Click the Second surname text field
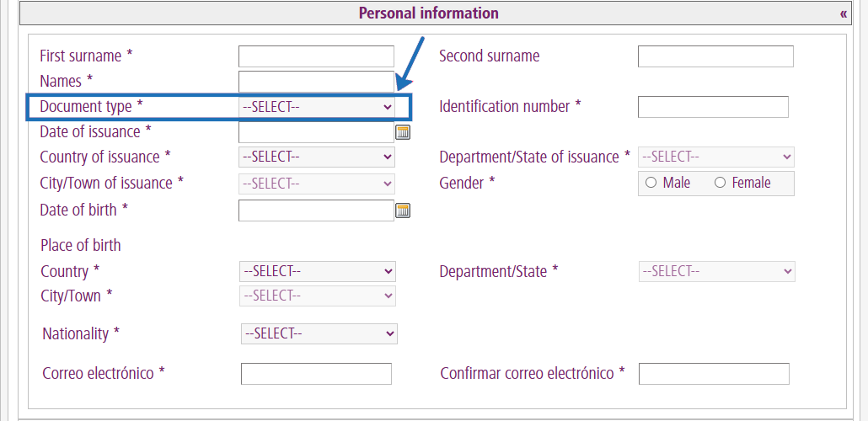Screen dimensions: 868x421 pos(715,56)
